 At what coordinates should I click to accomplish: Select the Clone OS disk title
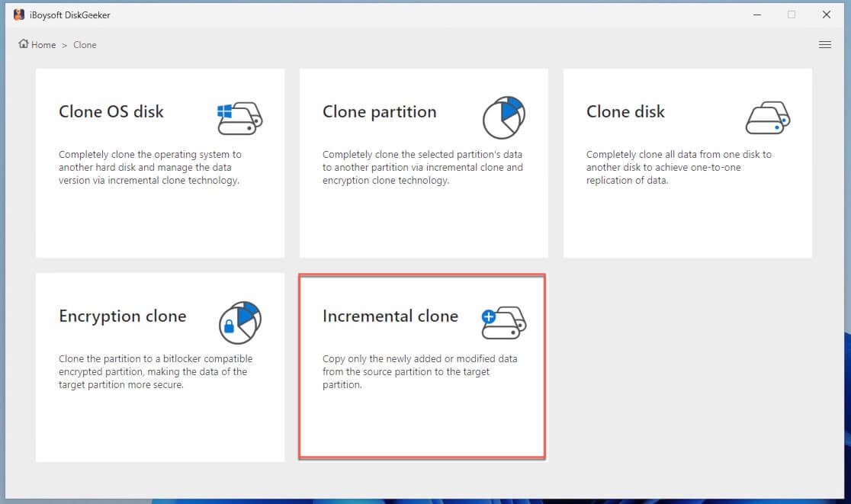coord(111,111)
